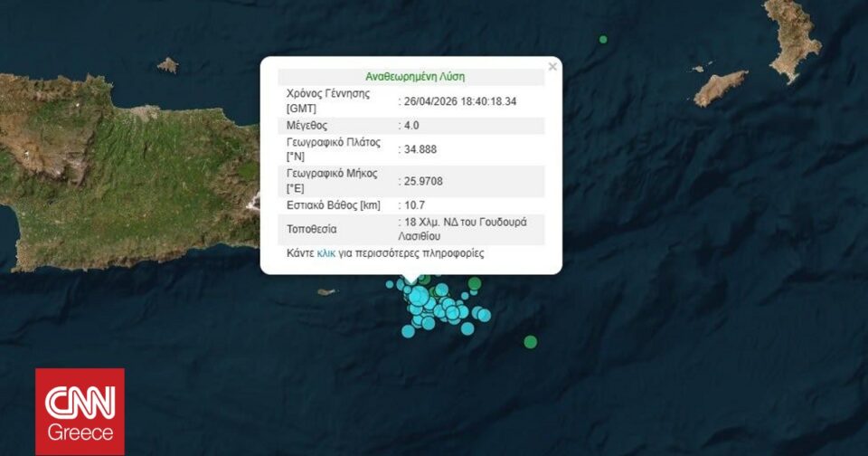Screen dimensions: 868x456
Task: Click the popup title "Αναθεωρημένη Λύση"
Action: coord(415,77)
